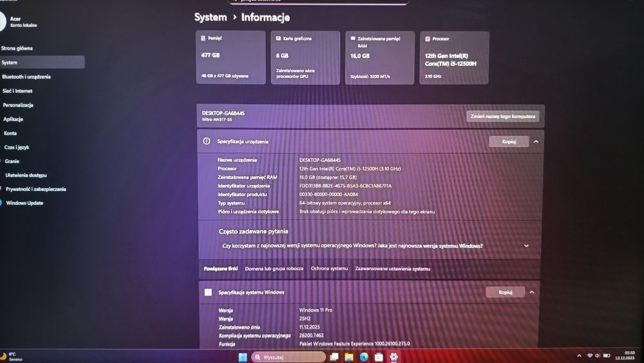Click the install date 11.12.2025
Image resolution: width=644 pixels, height=363 pixels.
(309, 328)
